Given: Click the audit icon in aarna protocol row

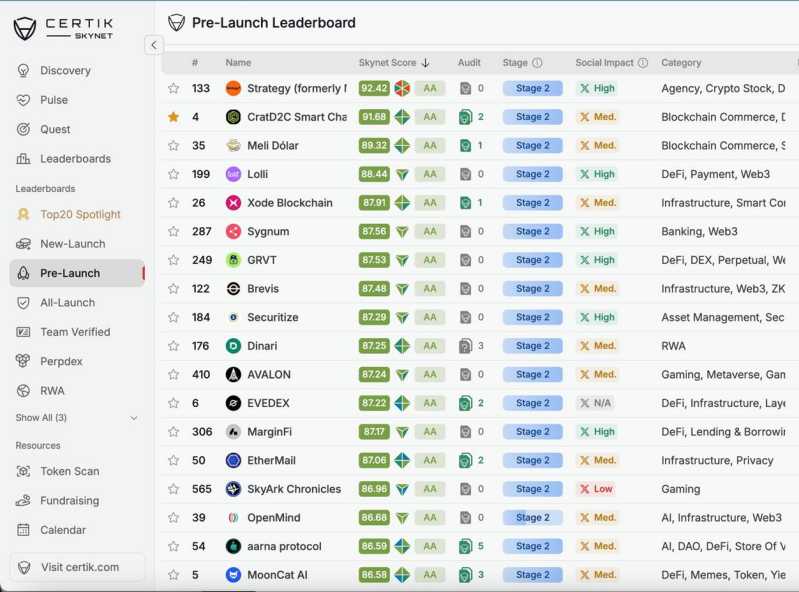Looking at the screenshot, I should [465, 546].
